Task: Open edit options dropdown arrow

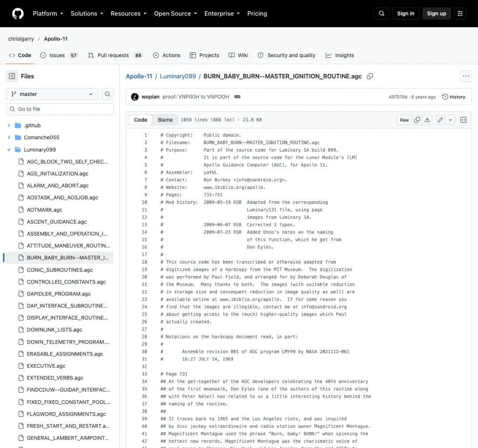Action: (x=450, y=120)
